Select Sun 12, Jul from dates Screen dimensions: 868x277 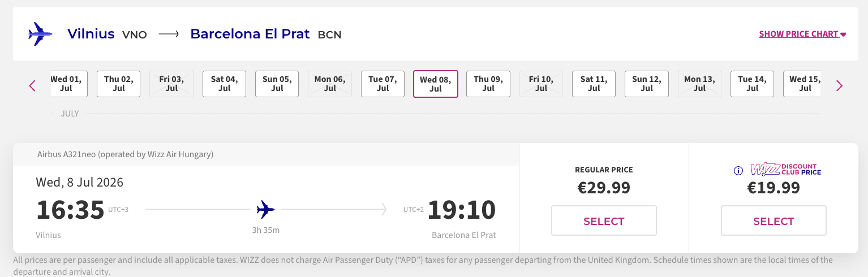point(647,84)
